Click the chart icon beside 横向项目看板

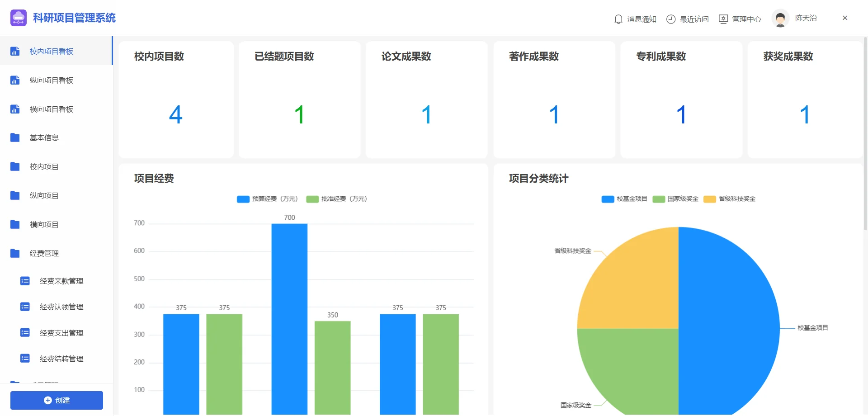15,109
